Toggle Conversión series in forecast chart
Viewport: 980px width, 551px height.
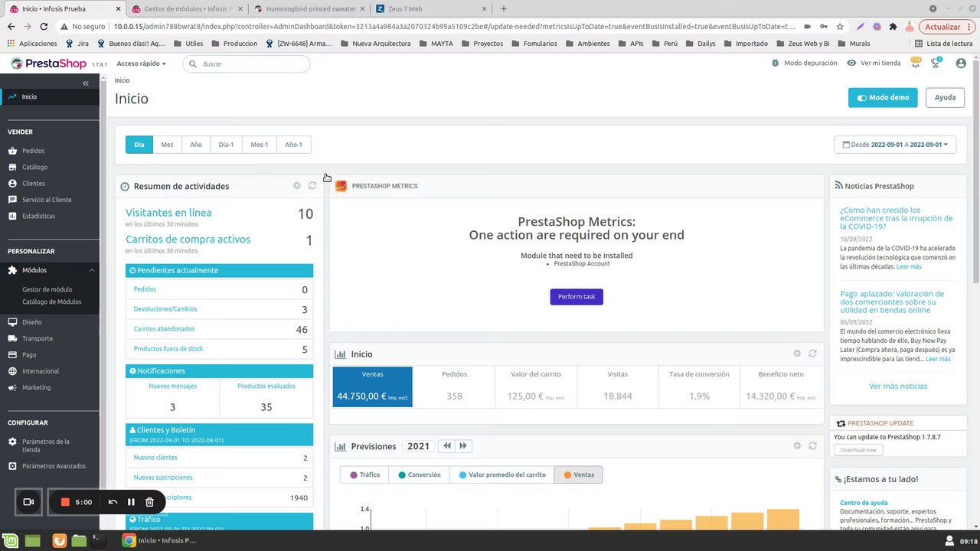click(420, 474)
